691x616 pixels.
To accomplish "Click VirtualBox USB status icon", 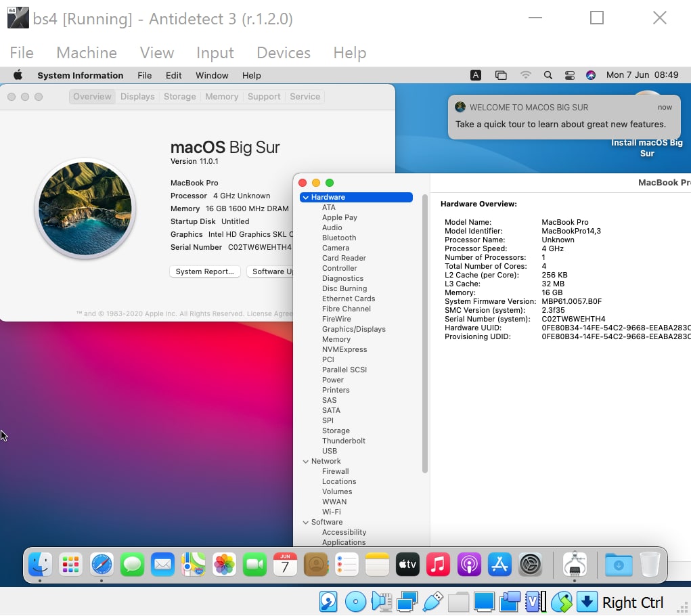I will tap(432, 602).
